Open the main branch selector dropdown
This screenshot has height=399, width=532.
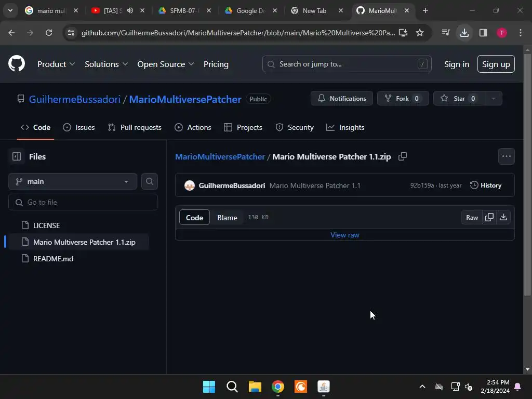[x=73, y=181]
